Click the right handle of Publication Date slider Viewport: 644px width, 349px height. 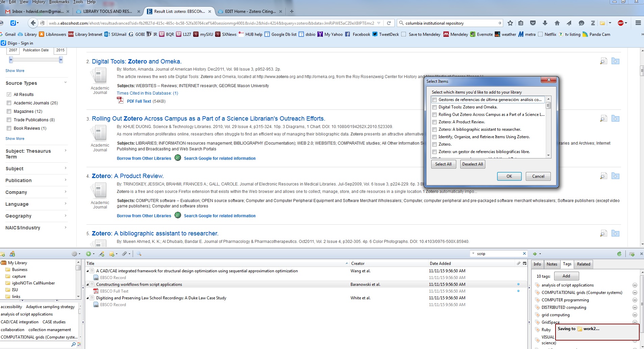[61, 60]
